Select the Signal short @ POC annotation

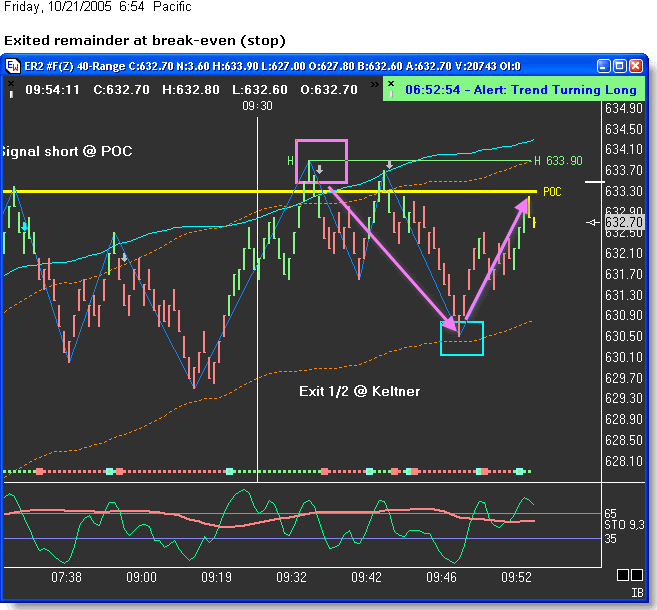[x=66, y=151]
